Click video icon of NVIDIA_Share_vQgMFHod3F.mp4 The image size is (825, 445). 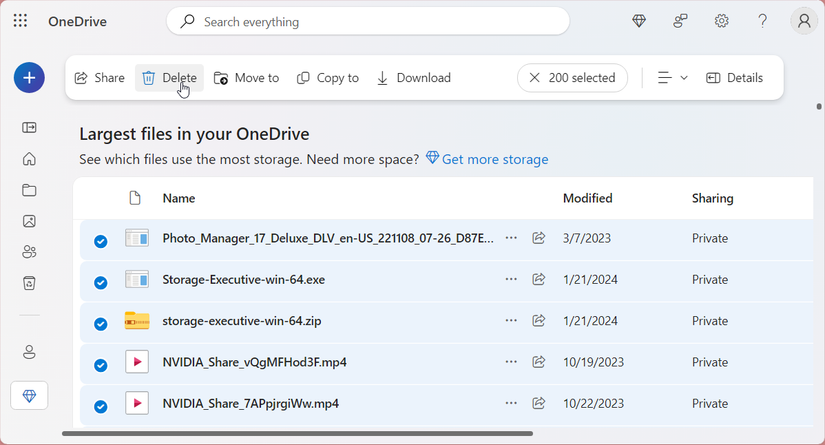tap(137, 362)
